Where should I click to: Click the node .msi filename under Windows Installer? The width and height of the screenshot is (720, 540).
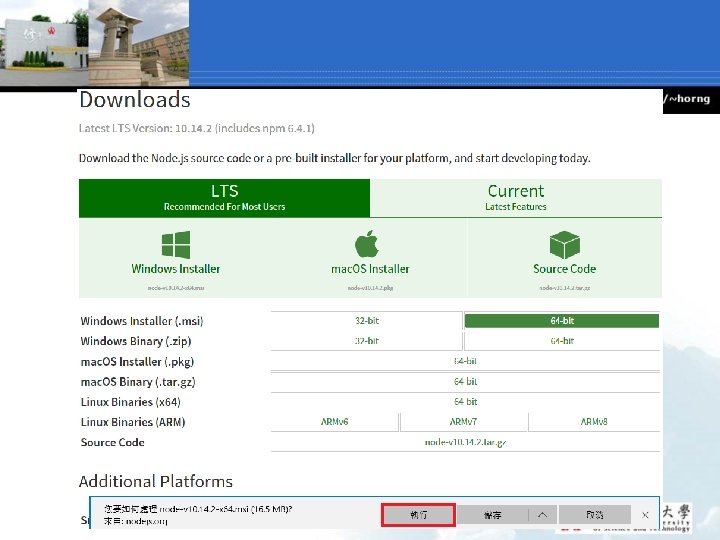point(176,288)
